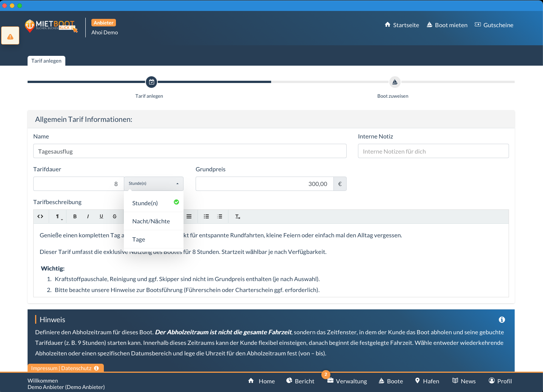The height and width of the screenshot is (392, 543).
Task: Choose the Tage duration option
Action: tap(139, 240)
